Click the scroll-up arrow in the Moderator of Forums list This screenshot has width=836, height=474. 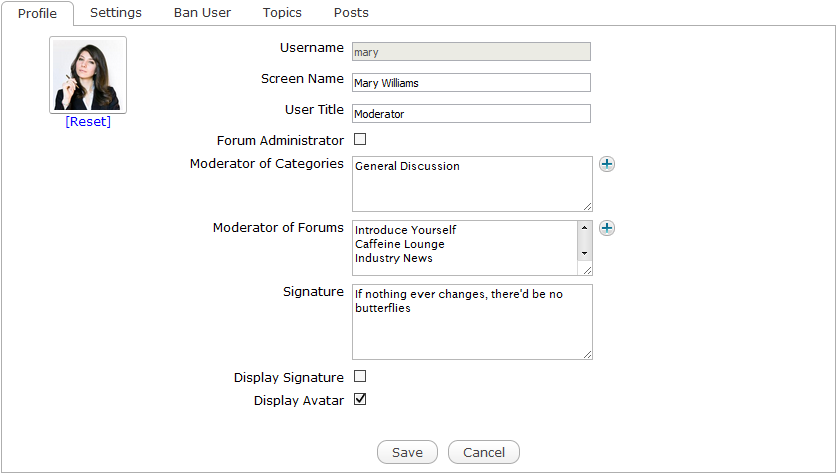tap(584, 228)
